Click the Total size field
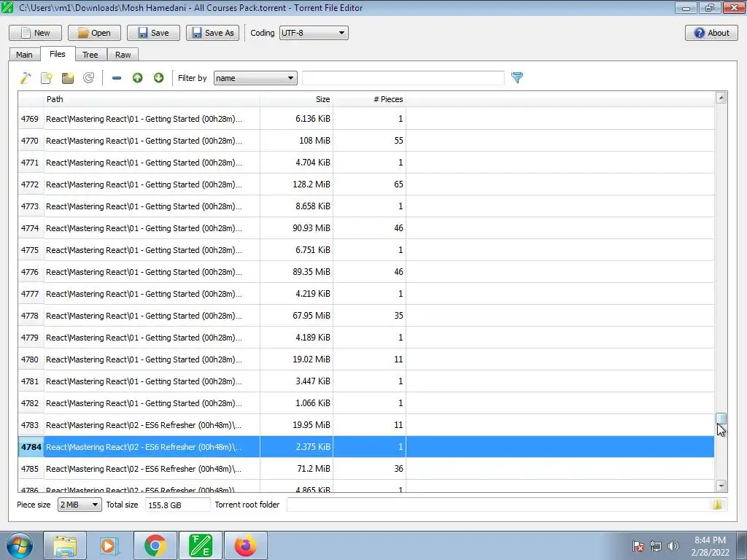This screenshot has width=747, height=560. click(x=178, y=505)
